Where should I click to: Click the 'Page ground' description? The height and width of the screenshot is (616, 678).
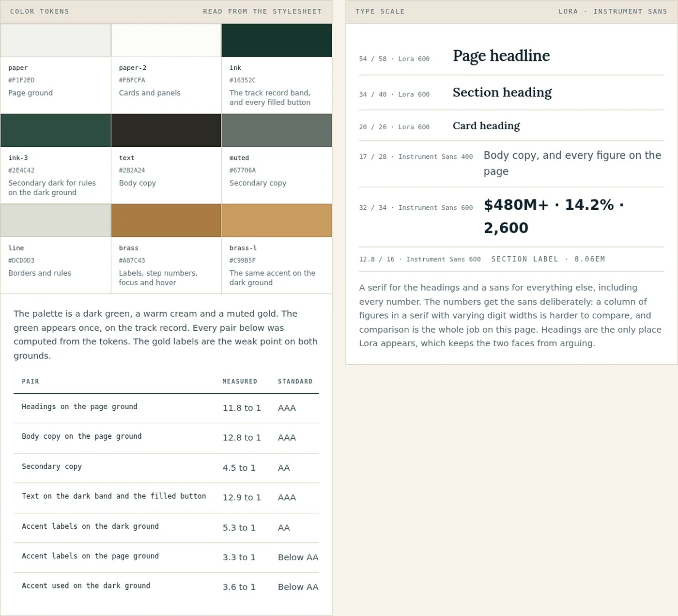31,93
